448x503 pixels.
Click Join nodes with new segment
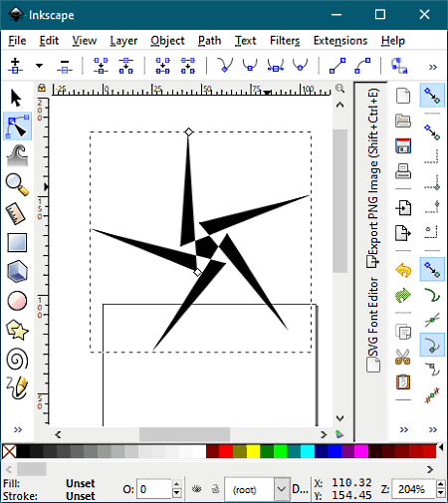point(163,66)
